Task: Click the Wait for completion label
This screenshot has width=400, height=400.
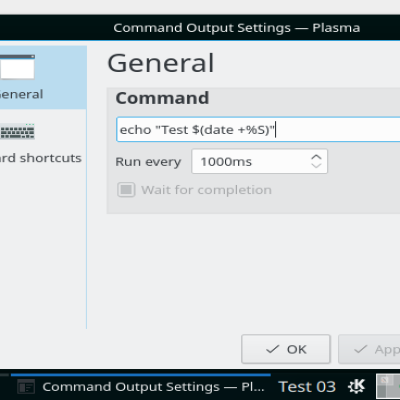Action: tap(206, 190)
